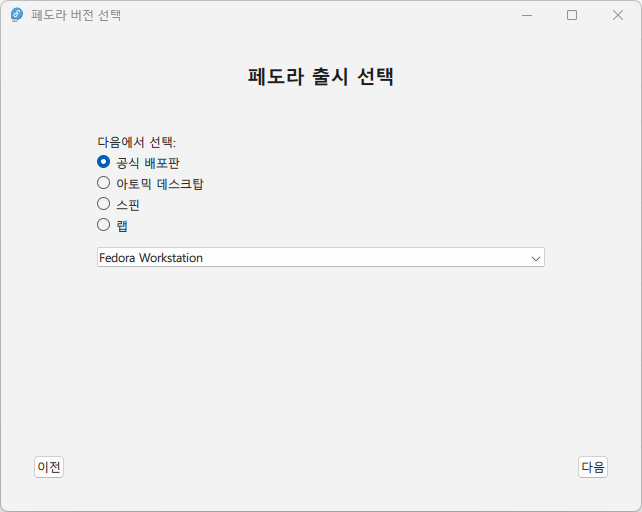
Task: Close the 페도라 버전 선택 window
Action: point(618,15)
